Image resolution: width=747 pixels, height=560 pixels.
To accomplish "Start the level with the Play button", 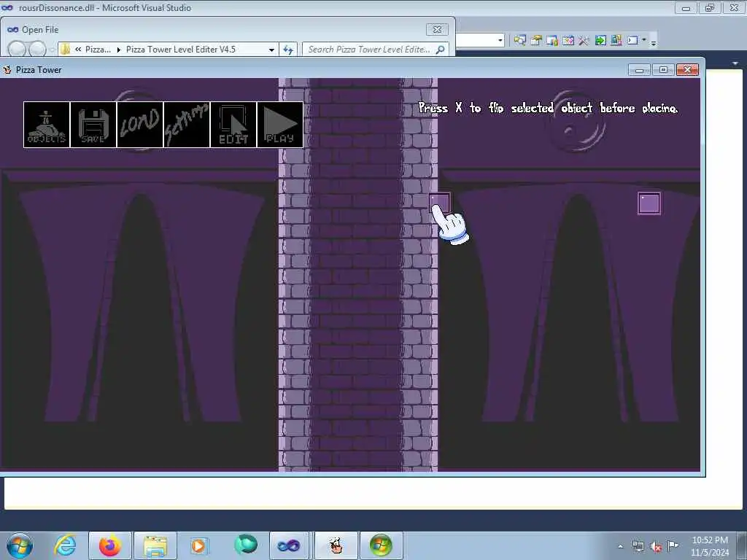I will click(280, 125).
